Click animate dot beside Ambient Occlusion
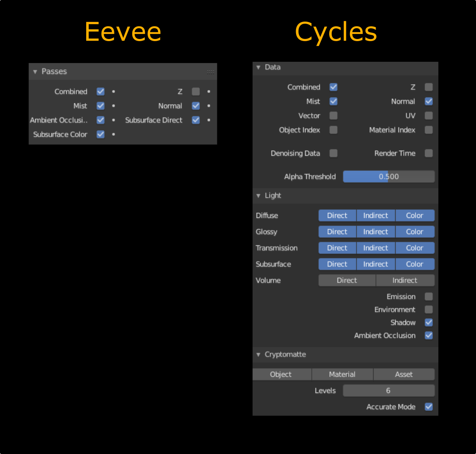 click(114, 120)
